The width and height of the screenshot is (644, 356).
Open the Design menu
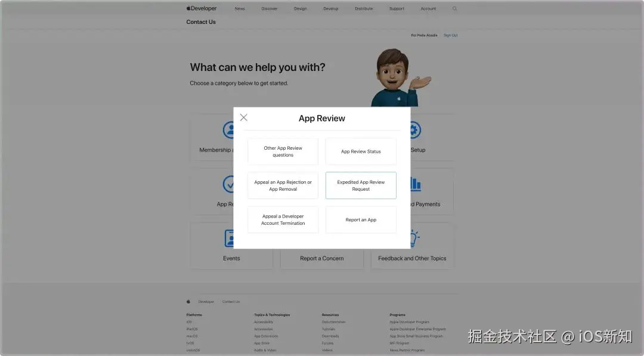(300, 8)
